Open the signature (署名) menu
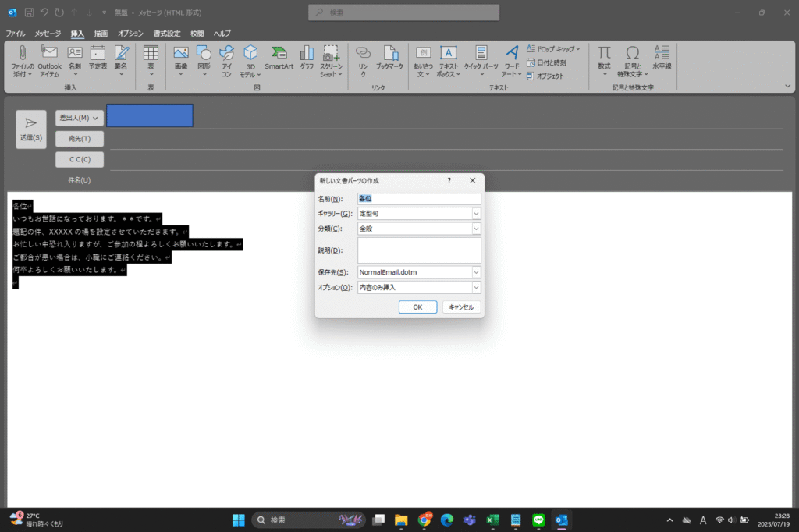The height and width of the screenshot is (532, 799). click(x=121, y=61)
